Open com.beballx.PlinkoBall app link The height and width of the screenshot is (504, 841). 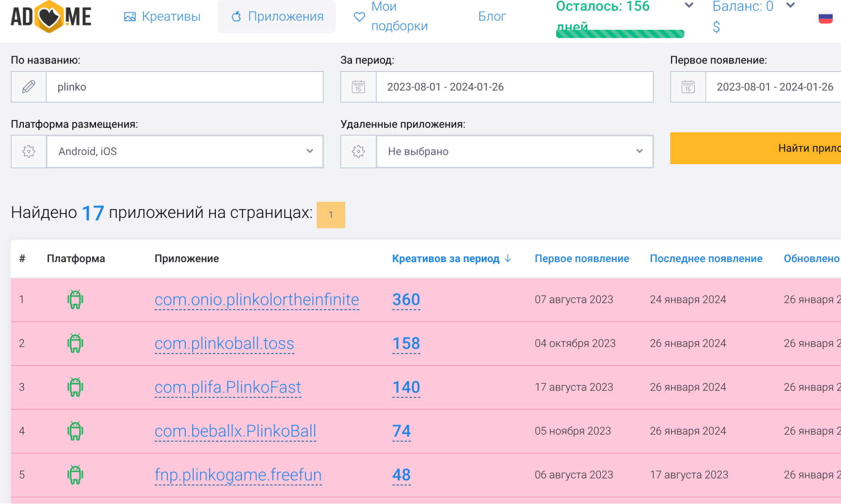tap(235, 431)
